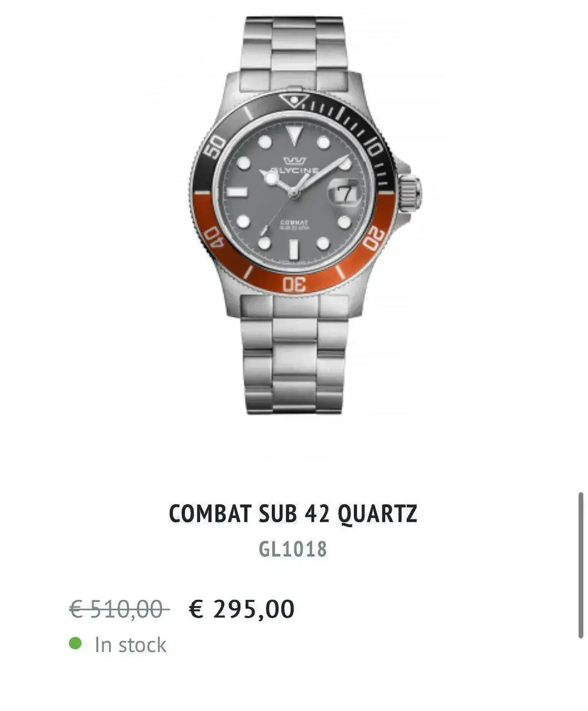The height and width of the screenshot is (711, 588).
Task: Click the lower steel bracelet links
Action: (294, 355)
